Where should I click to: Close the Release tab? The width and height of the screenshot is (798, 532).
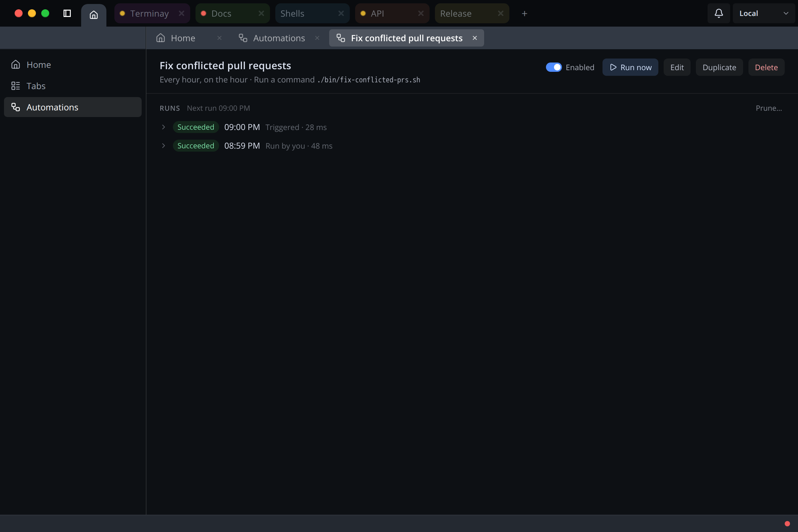pos(500,13)
